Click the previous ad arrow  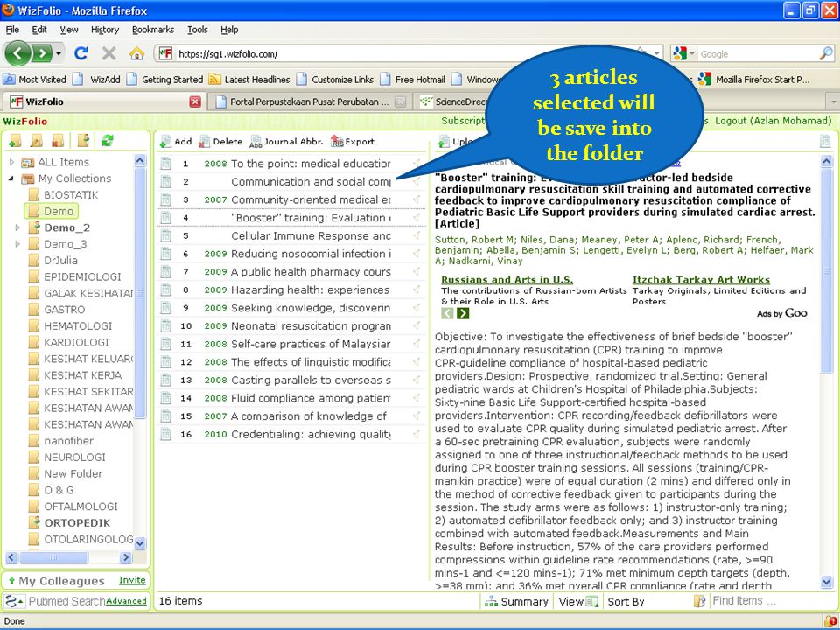pyautogui.click(x=447, y=313)
